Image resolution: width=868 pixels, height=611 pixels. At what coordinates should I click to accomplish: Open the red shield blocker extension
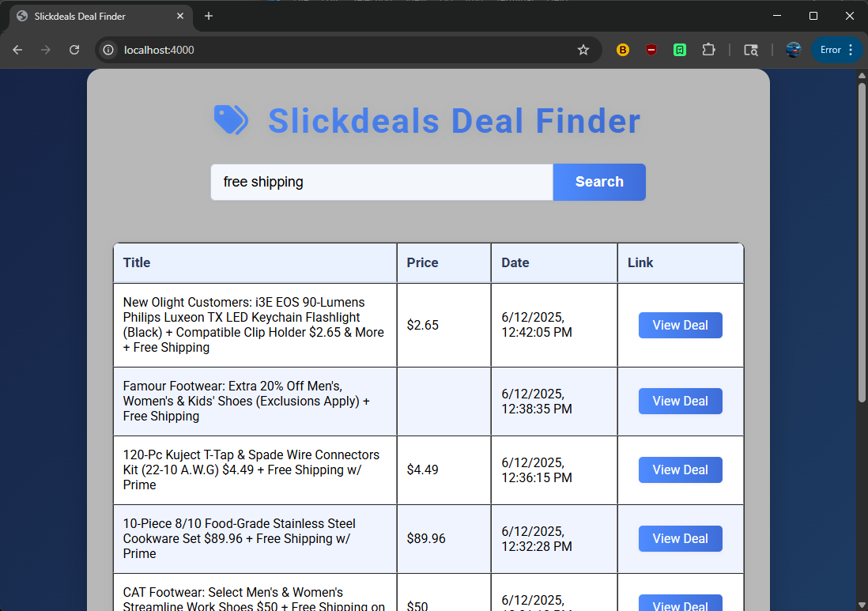(x=651, y=50)
